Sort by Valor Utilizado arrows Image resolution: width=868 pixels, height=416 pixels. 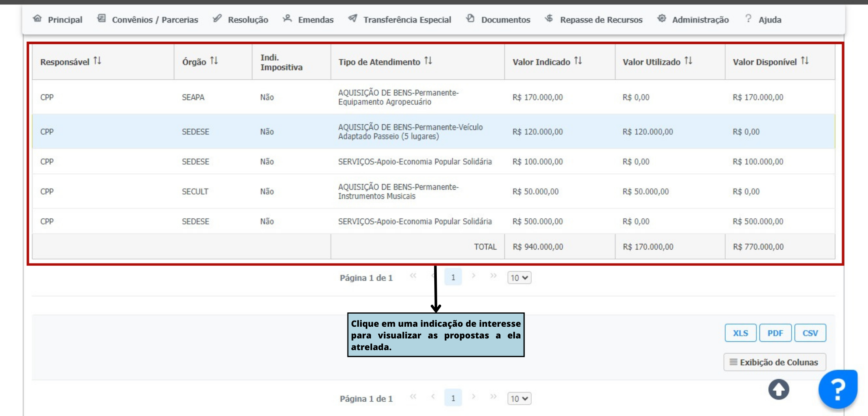tap(688, 61)
